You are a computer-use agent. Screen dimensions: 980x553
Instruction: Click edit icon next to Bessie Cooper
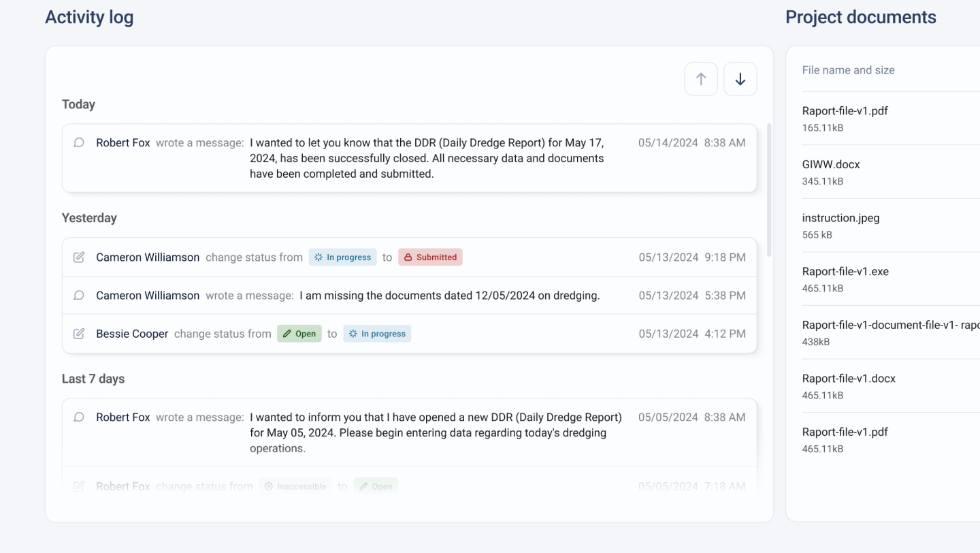[79, 334]
